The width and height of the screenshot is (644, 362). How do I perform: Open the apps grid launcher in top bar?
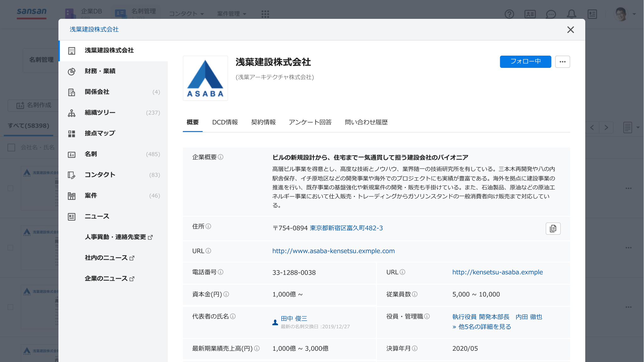coord(265,14)
